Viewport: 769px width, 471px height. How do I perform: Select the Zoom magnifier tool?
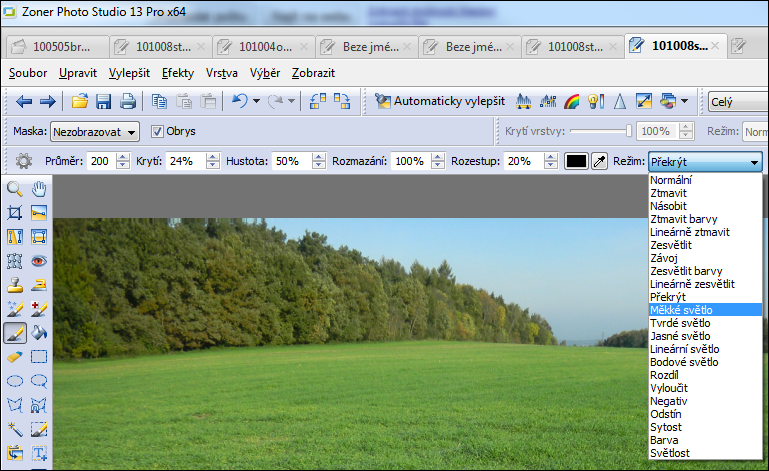[15, 189]
